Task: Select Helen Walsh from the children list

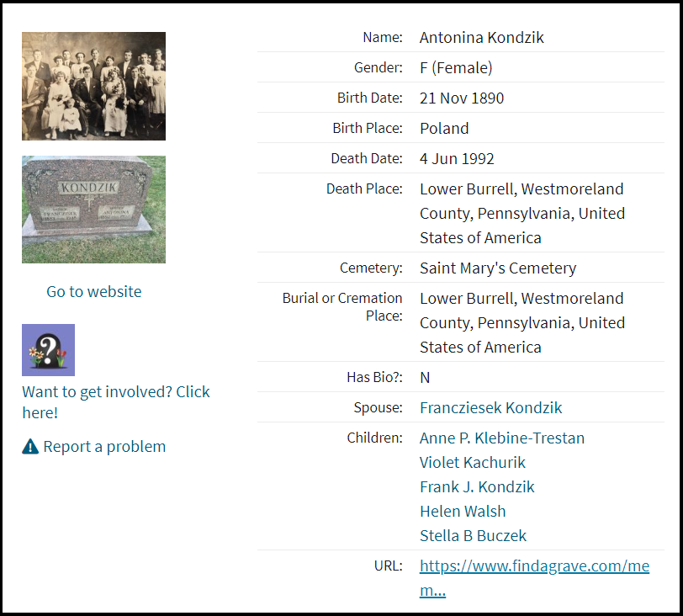Action: tap(463, 512)
